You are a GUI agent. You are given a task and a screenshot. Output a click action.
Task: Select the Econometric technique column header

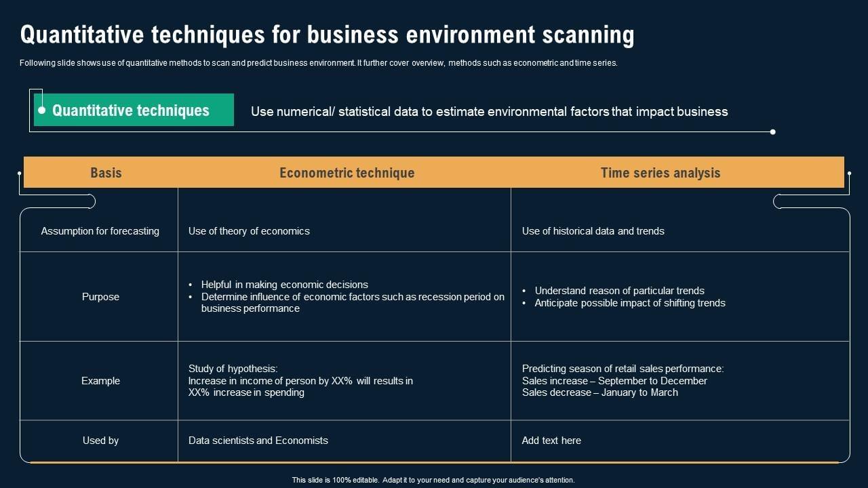point(347,173)
